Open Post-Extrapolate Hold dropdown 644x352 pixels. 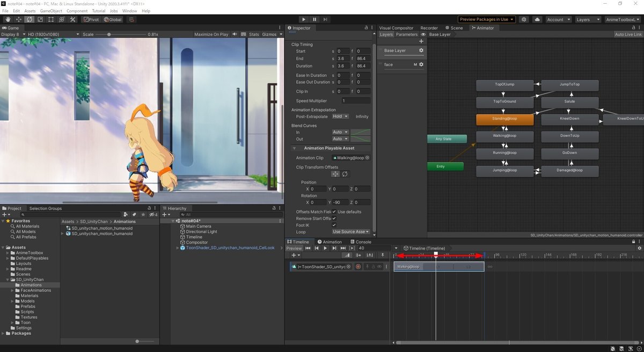click(x=340, y=116)
